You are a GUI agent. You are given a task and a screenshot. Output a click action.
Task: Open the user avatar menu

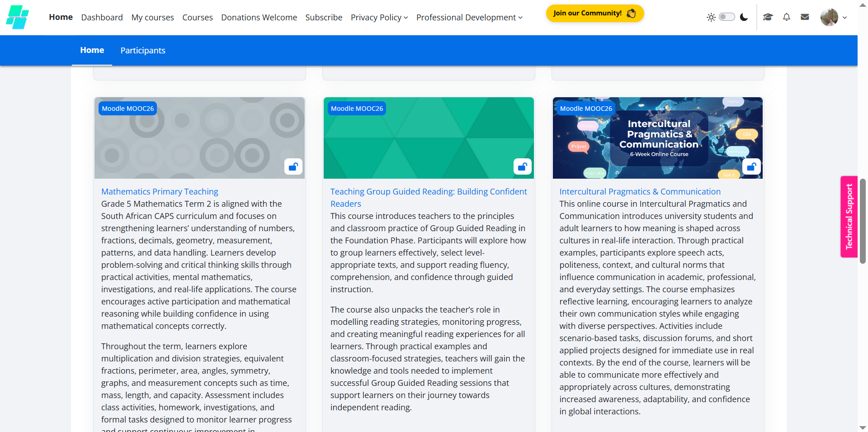pyautogui.click(x=834, y=17)
